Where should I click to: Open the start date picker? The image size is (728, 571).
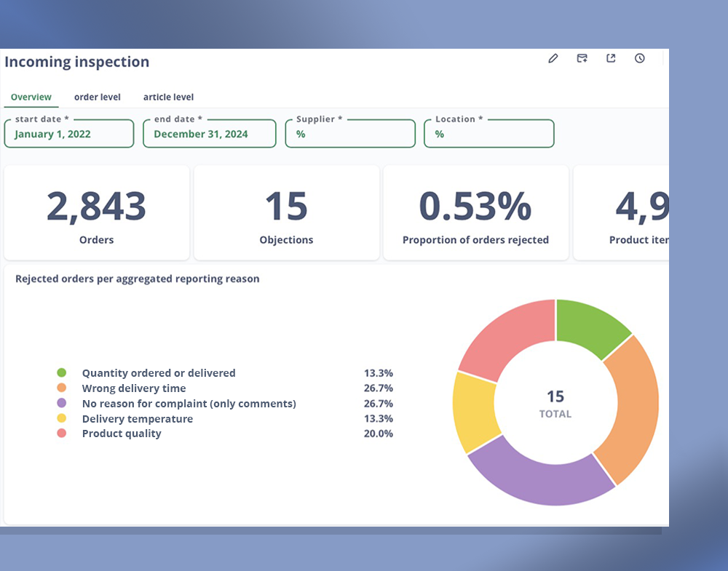click(69, 134)
